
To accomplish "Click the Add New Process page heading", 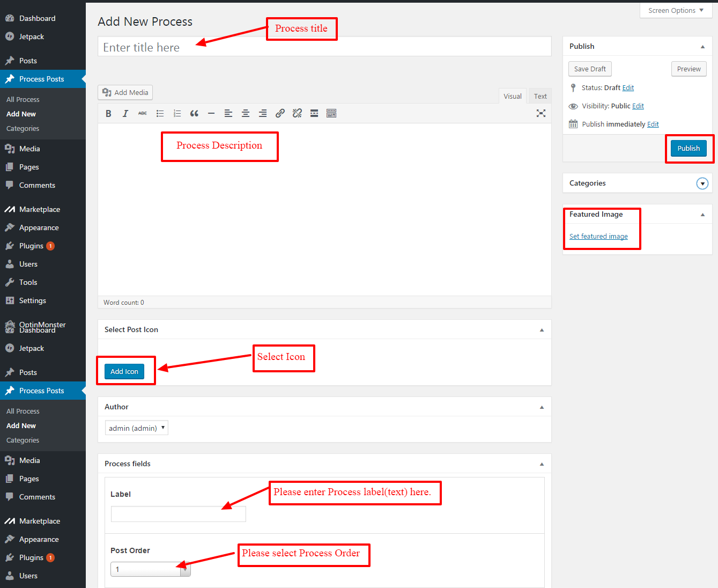I will (x=145, y=21).
